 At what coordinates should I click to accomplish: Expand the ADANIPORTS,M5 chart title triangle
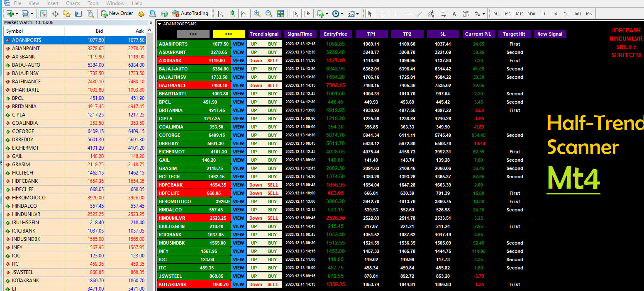160,24
